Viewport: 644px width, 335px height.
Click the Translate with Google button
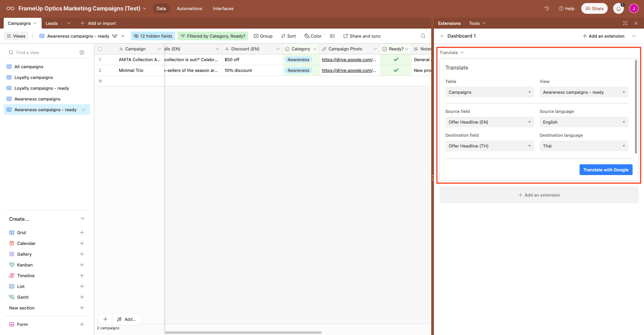coord(606,170)
